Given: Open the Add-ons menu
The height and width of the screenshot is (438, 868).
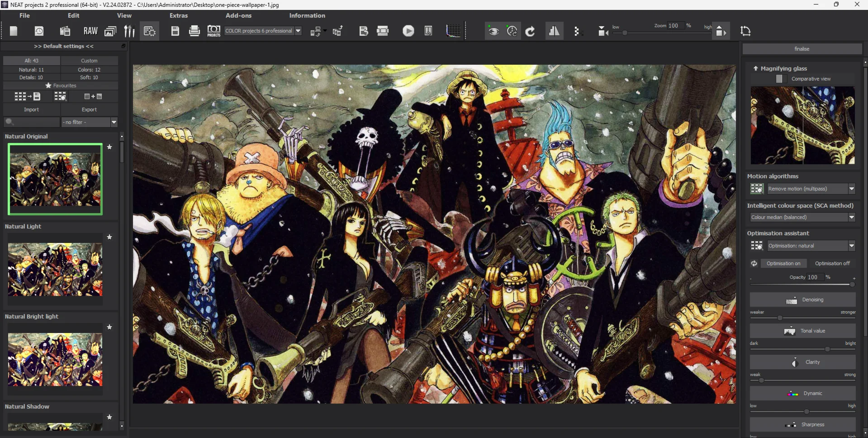Looking at the screenshot, I should click(x=238, y=15).
